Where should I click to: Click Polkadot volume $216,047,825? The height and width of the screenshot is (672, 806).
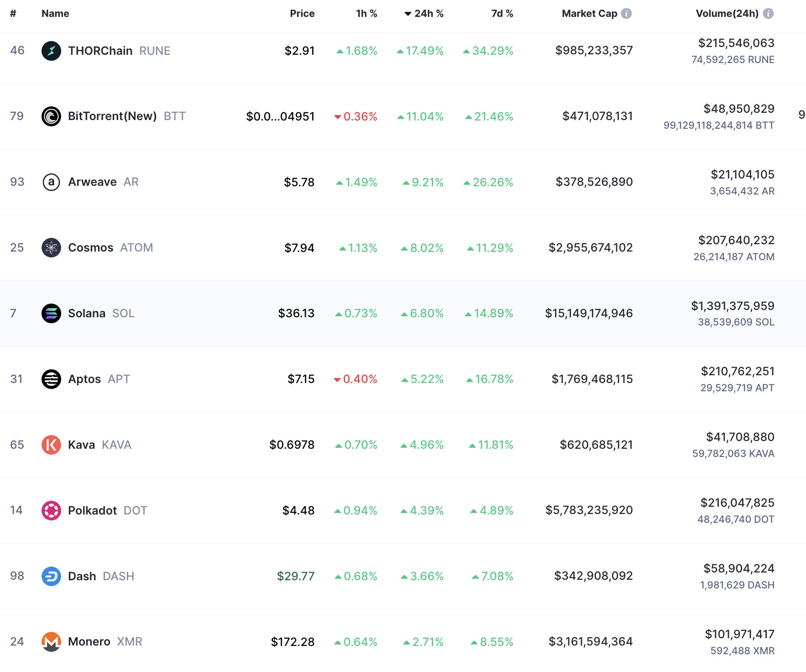738,503
